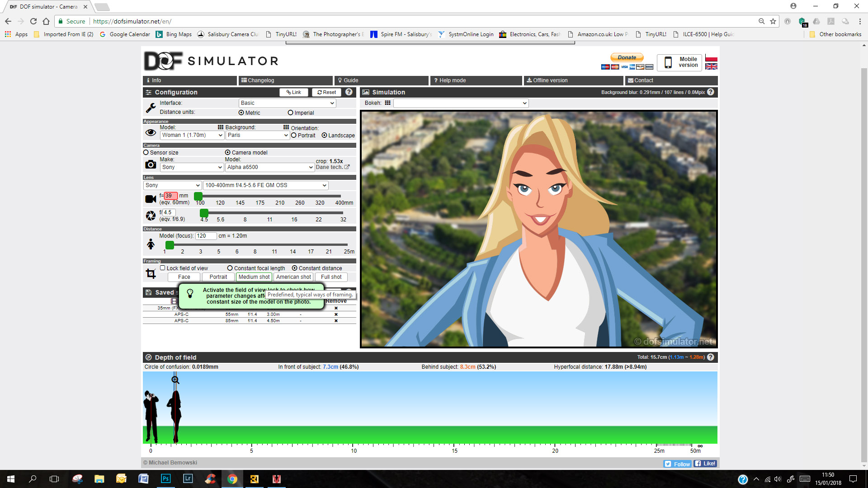Open the Info menu tab

tap(190, 80)
